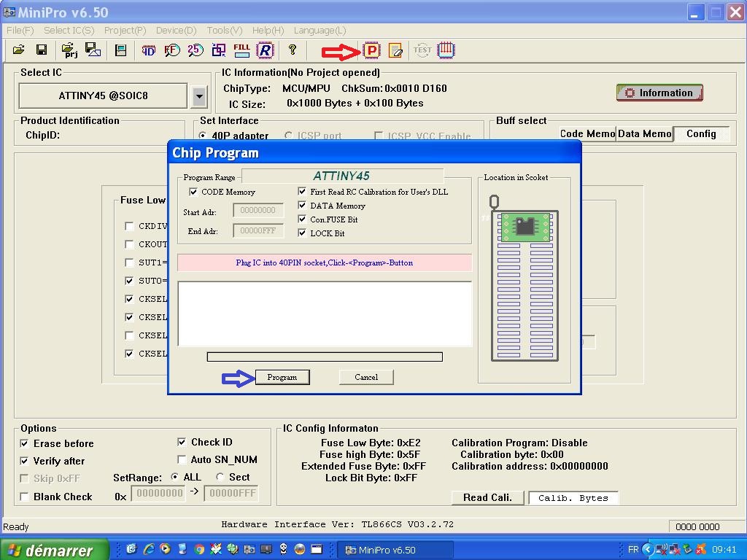747x560 pixels.
Task: Click the programming progress bar
Action: 325,357
